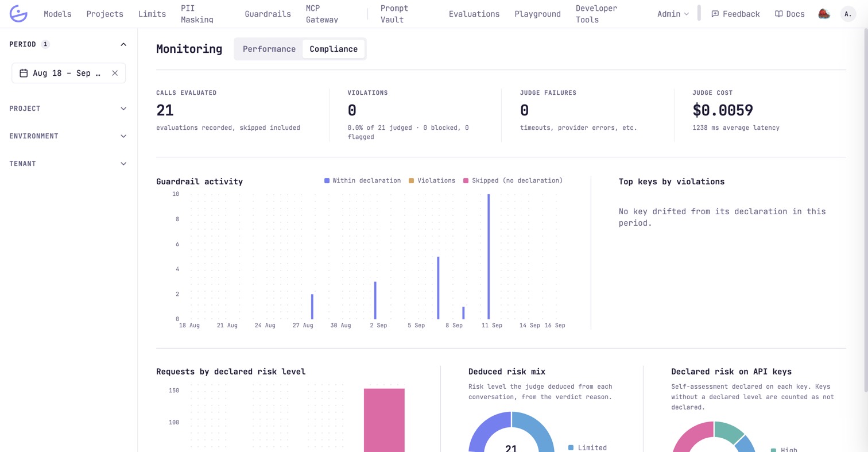Click the judge cost value $0.0059

coord(723,110)
